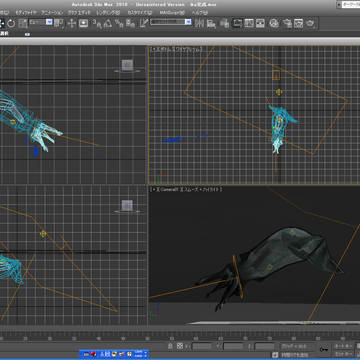Toggle the Keyboard Shortcut Override icon
Image resolution: width=360 pixels, height=360 pixels.
click(83, 23)
